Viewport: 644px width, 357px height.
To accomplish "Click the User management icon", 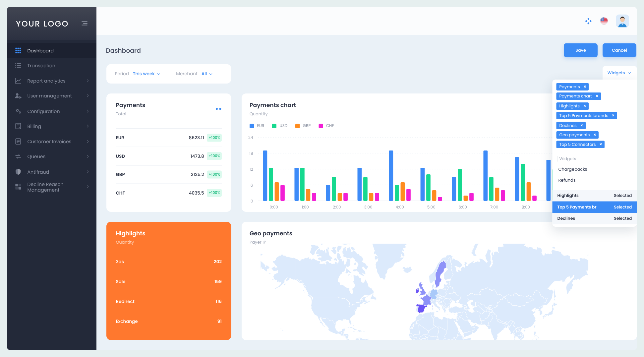I will pyautogui.click(x=18, y=96).
